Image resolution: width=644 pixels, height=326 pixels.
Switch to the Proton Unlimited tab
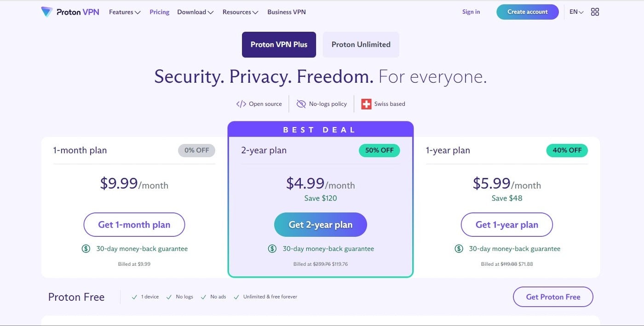pos(361,45)
